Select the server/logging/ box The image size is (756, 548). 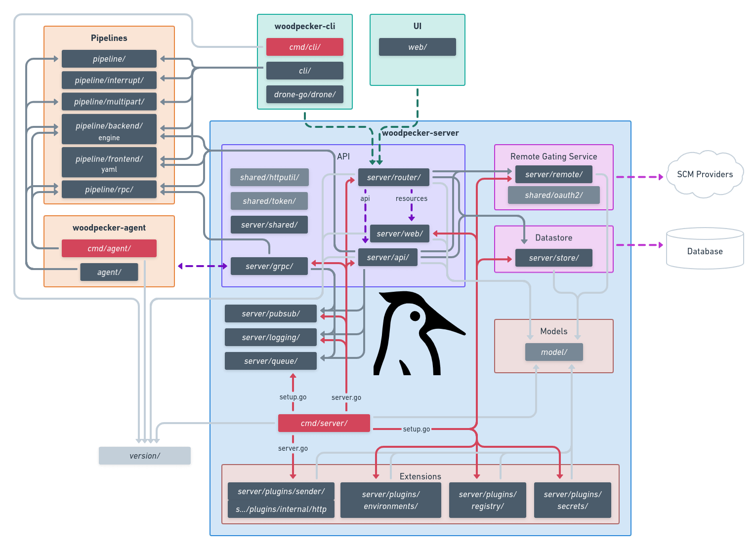pyautogui.click(x=271, y=337)
